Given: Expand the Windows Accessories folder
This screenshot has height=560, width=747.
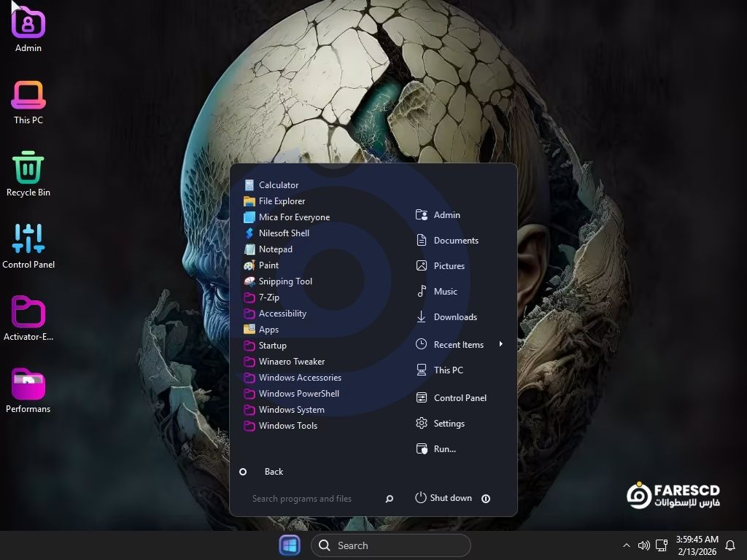Looking at the screenshot, I should (x=299, y=378).
